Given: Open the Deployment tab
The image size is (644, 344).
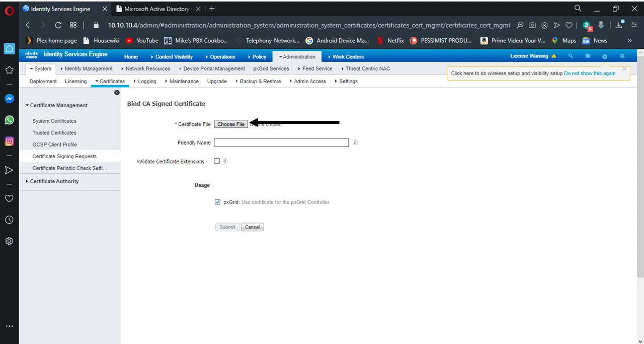Looking at the screenshot, I should [x=43, y=81].
